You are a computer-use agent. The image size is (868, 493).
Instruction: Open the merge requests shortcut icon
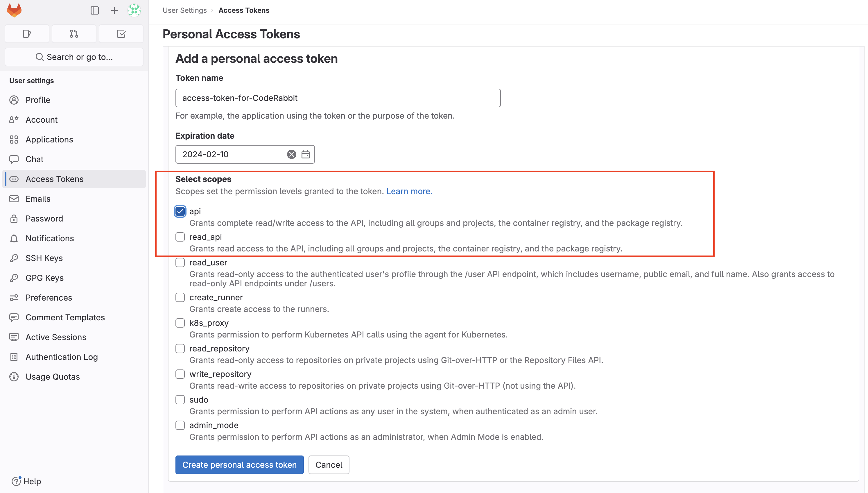(74, 33)
